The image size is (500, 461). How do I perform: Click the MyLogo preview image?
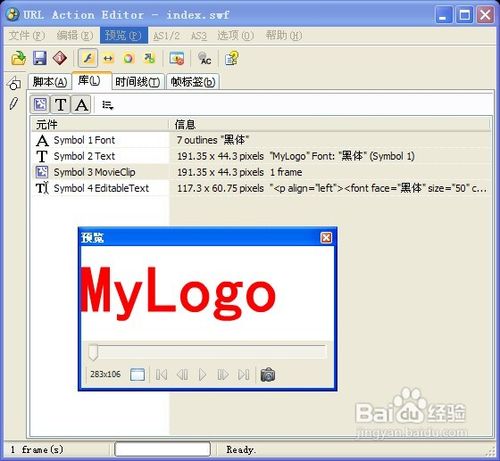tap(179, 293)
